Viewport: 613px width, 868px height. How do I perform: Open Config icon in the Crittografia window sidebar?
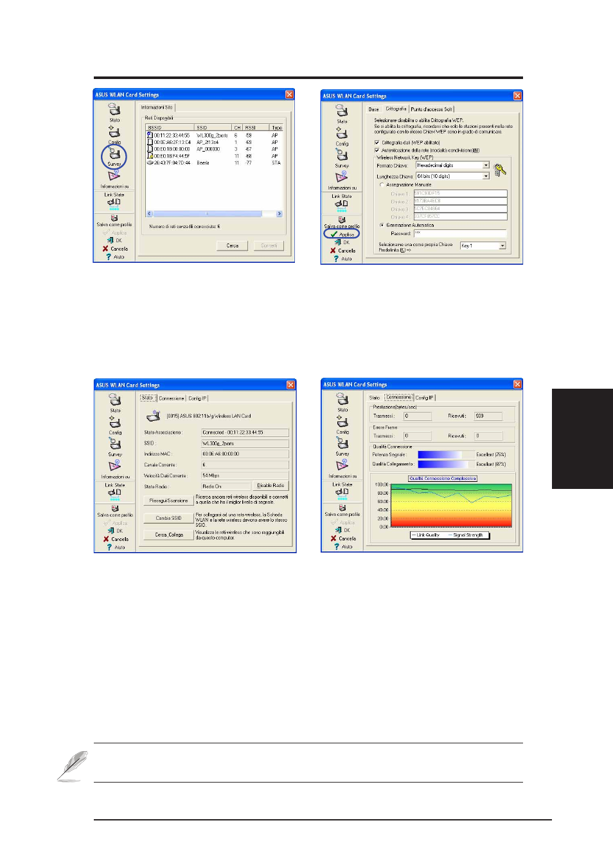point(342,134)
